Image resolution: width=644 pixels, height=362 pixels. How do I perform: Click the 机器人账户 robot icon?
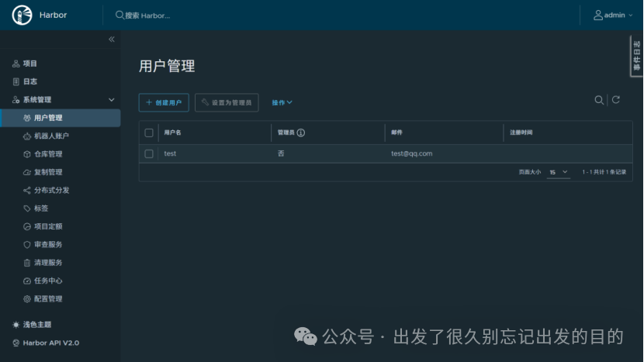pos(27,136)
